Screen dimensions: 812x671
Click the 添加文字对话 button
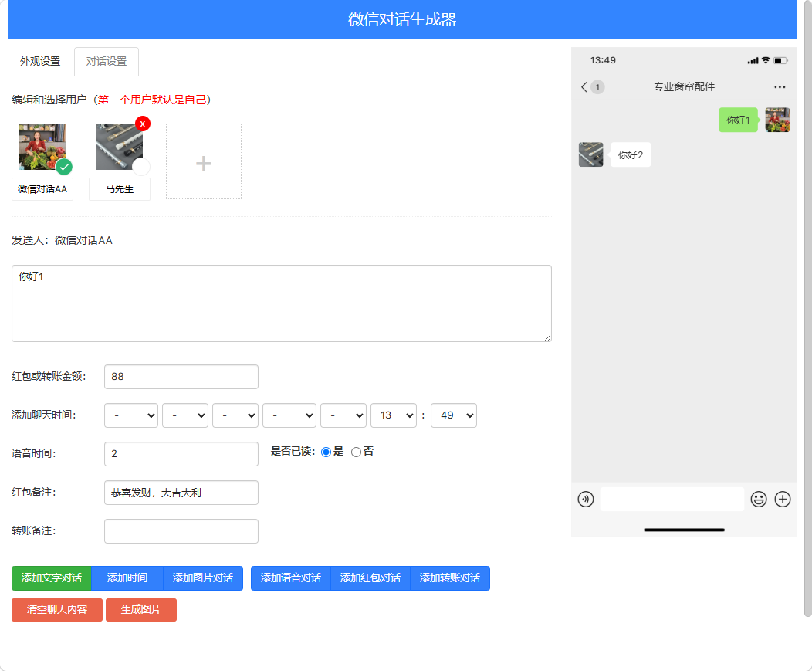pos(51,578)
